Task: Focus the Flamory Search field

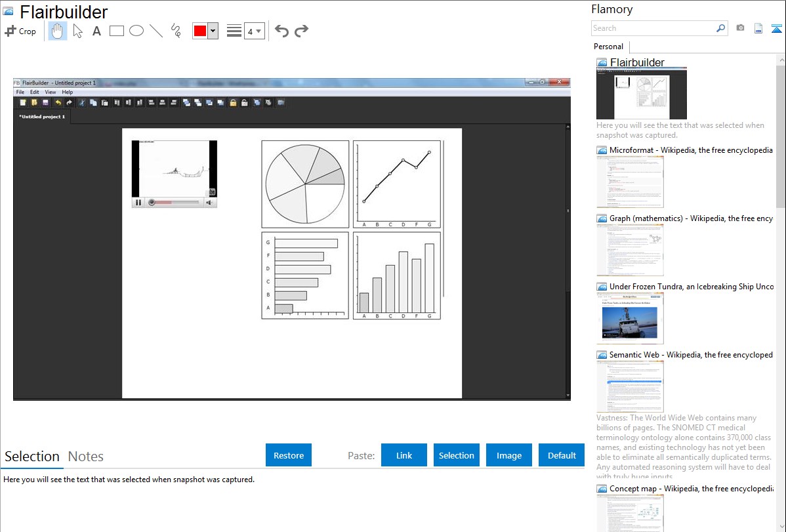Action: tap(653, 28)
